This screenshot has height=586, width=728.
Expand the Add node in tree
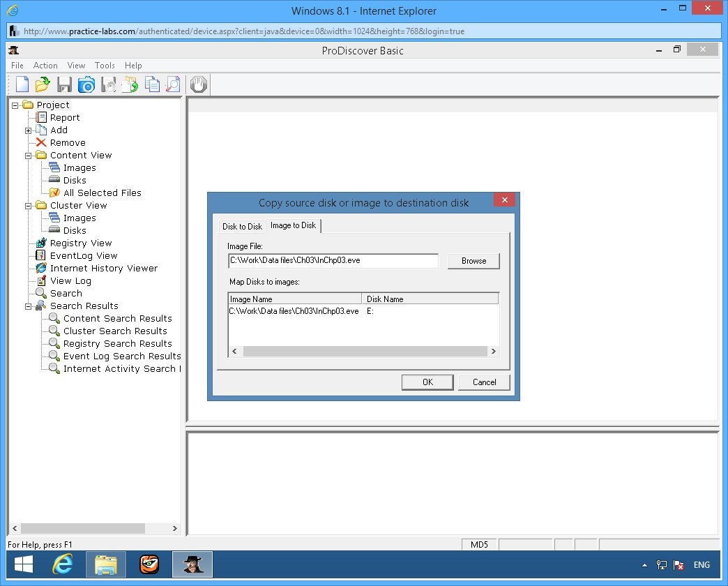(x=29, y=130)
